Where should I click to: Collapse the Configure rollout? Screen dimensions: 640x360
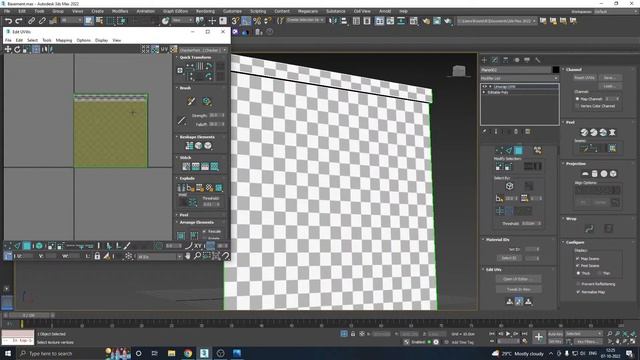coord(563,242)
